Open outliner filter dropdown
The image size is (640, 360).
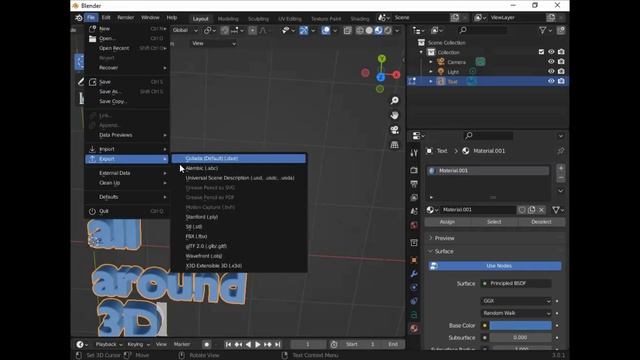click(x=545, y=31)
